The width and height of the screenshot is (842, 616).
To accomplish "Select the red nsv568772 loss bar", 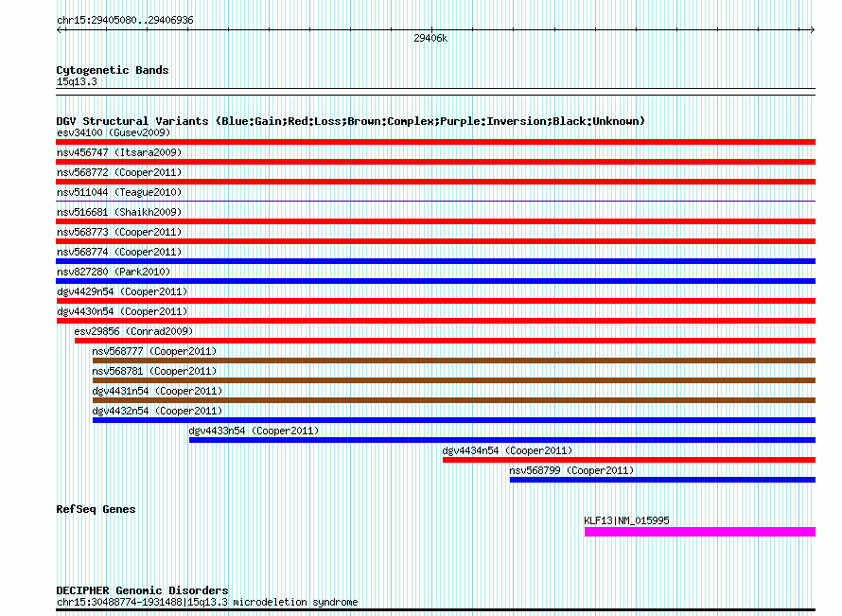I will (x=435, y=182).
